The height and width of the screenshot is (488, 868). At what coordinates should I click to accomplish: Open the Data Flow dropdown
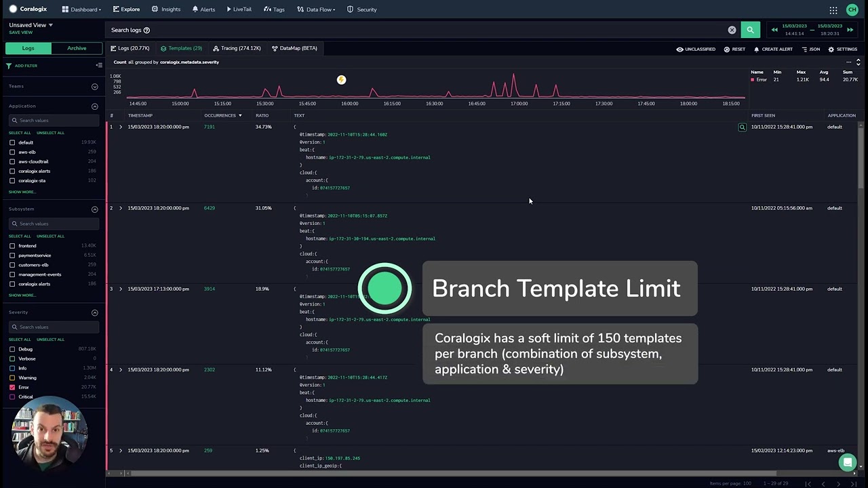[316, 9]
